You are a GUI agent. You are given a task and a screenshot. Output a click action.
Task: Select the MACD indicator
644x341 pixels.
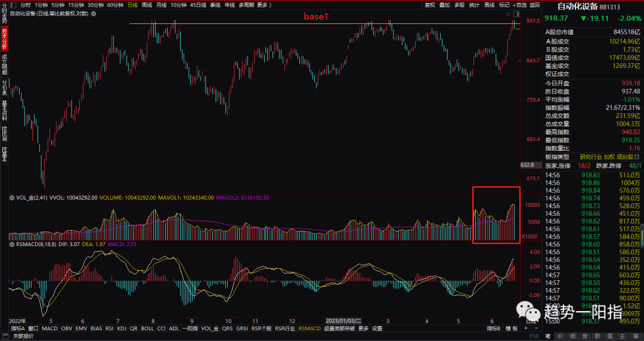tap(49, 328)
